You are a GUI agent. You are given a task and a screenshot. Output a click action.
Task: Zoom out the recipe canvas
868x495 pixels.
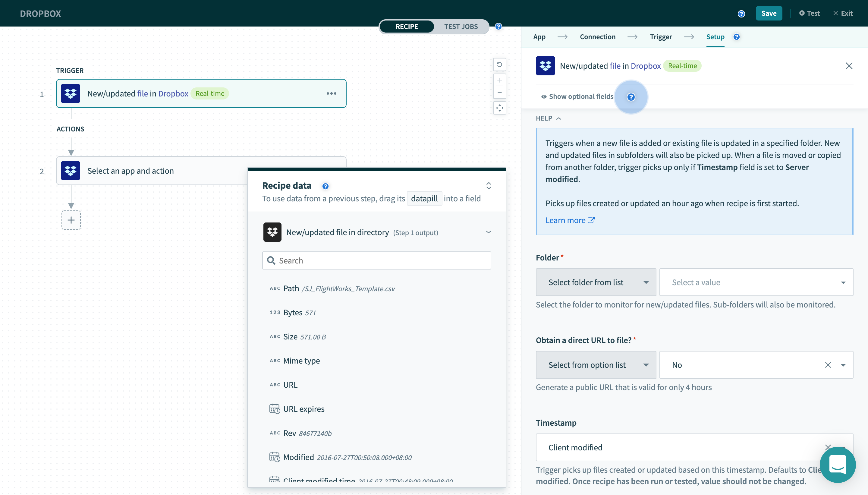[499, 92]
